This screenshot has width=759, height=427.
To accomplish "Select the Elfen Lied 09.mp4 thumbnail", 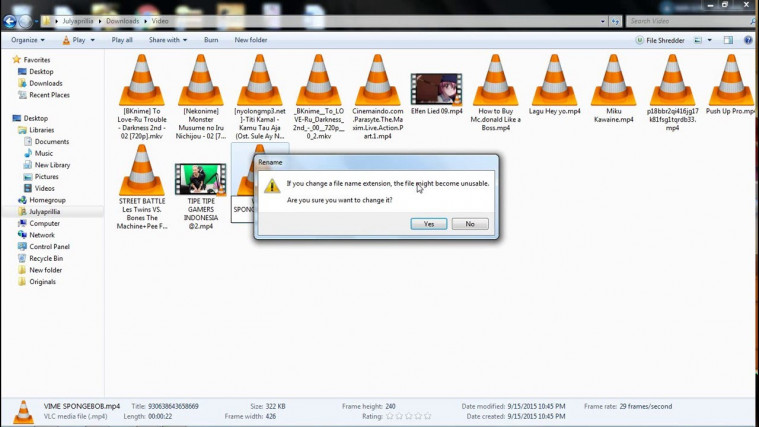I will [x=437, y=90].
